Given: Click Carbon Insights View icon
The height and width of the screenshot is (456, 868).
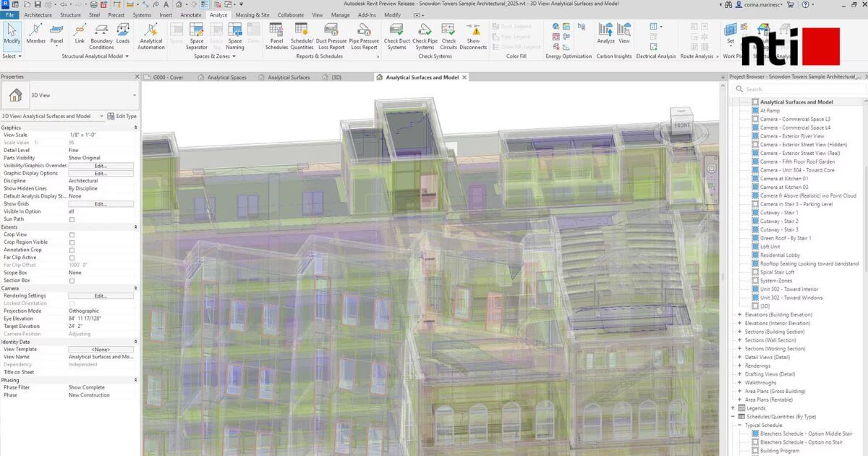Looking at the screenshot, I should click(x=624, y=30).
